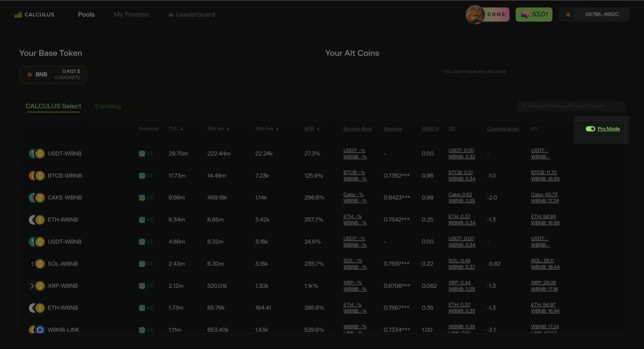Viewport: 644px width, 349px height.
Task: Click the 222.44m 24h volume value
Action: 219,154
